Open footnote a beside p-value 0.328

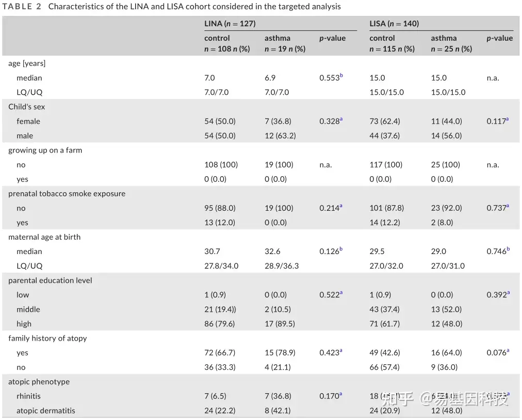coord(341,120)
